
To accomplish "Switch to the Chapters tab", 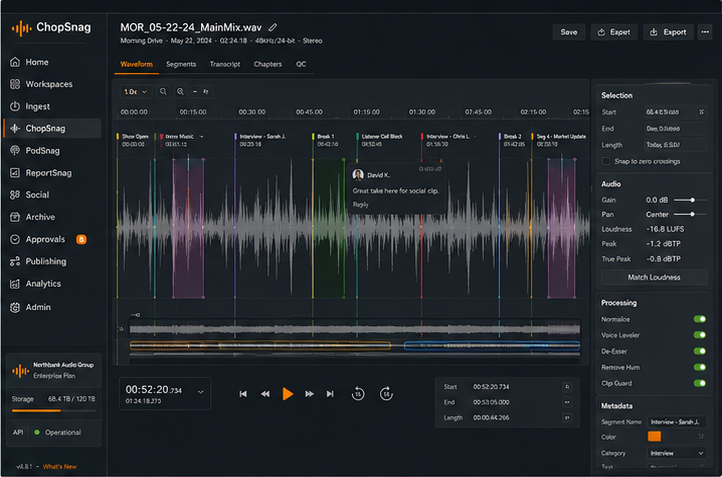I will click(268, 64).
